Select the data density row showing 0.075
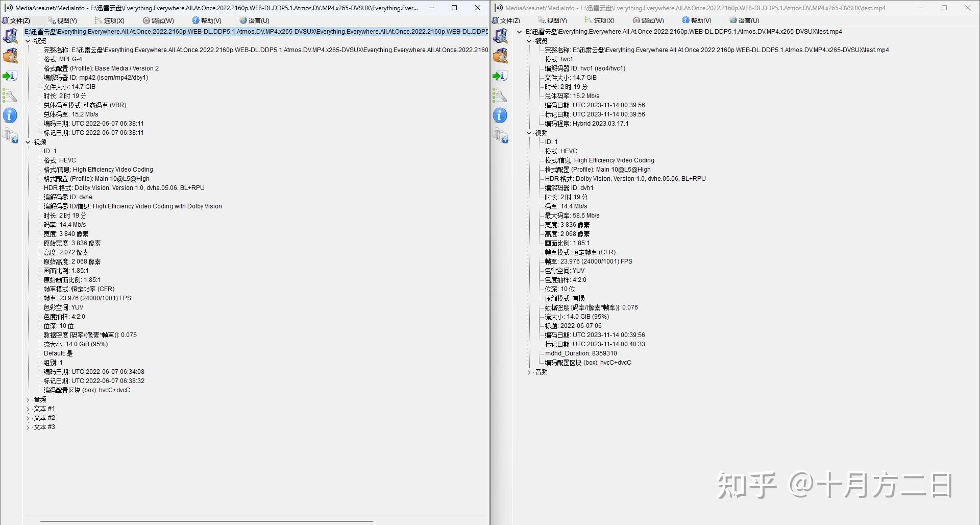Screen dimensions: 980x525 tap(90, 335)
